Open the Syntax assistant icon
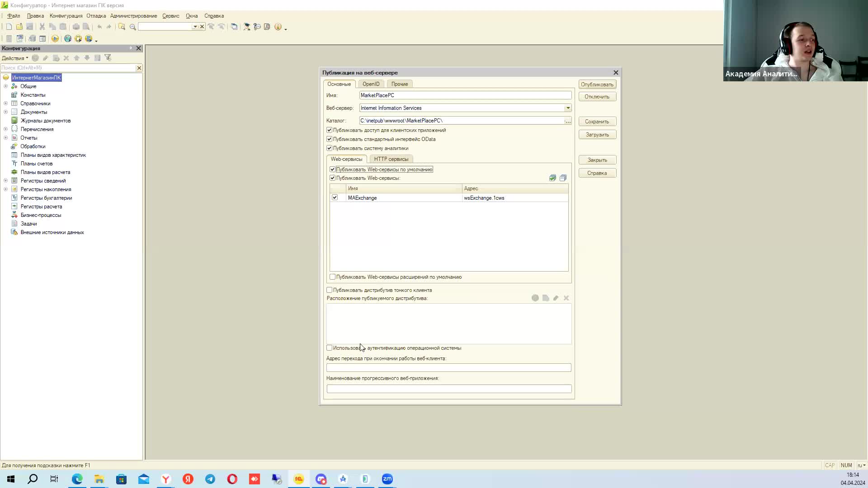The width and height of the screenshot is (868, 488). pos(246,27)
